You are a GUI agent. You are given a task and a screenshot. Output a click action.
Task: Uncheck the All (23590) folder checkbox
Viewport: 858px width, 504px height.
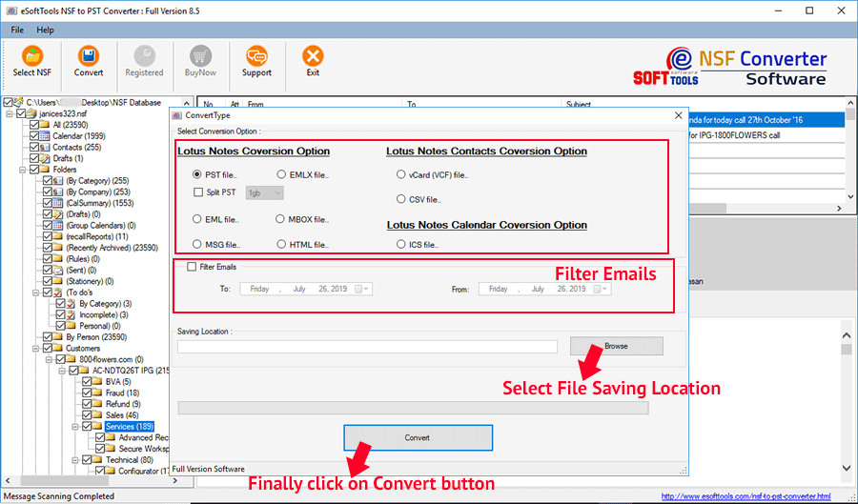pyautogui.click(x=34, y=125)
